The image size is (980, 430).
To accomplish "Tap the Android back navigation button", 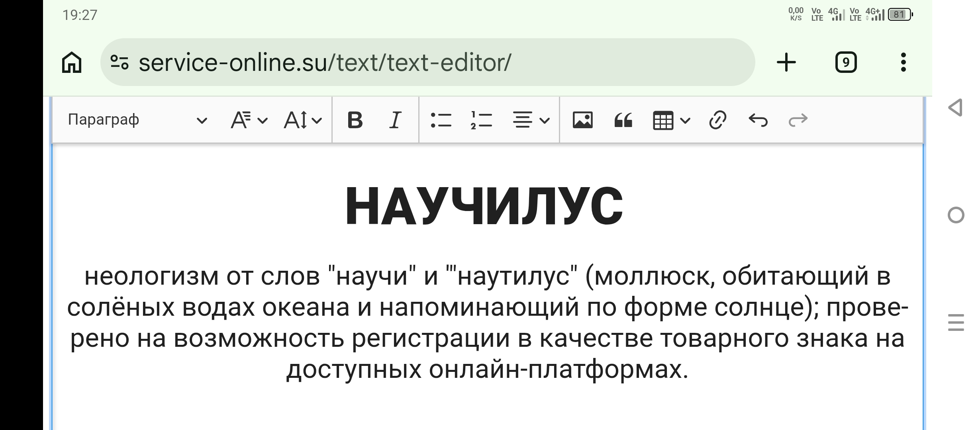I will 955,107.
